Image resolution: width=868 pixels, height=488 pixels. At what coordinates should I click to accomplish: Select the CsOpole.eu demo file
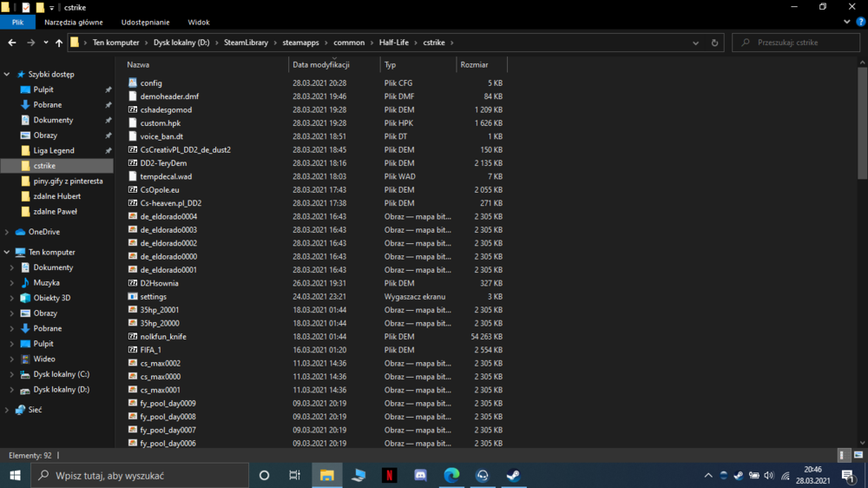(160, 190)
